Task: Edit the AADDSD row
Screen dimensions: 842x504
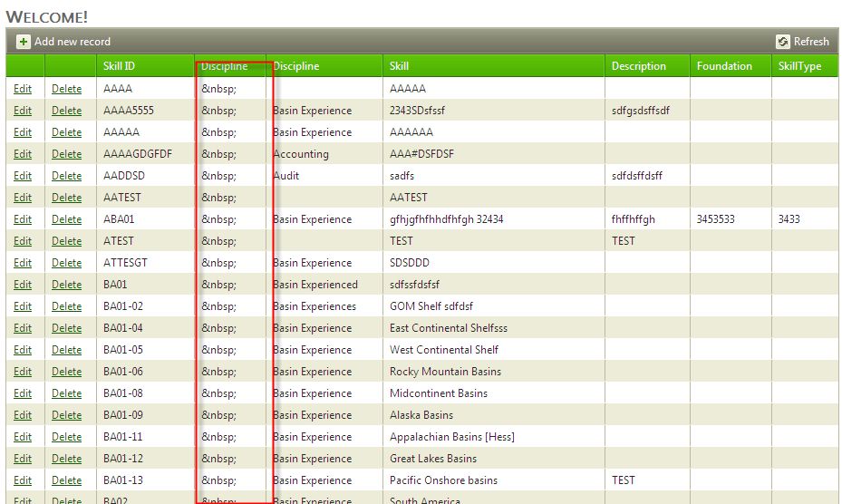Action: (23, 176)
